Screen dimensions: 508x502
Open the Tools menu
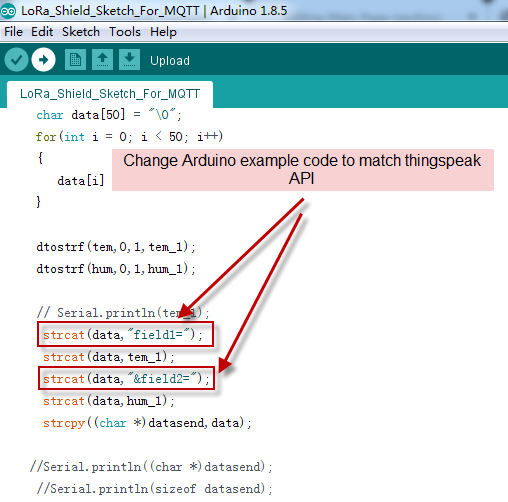(125, 32)
